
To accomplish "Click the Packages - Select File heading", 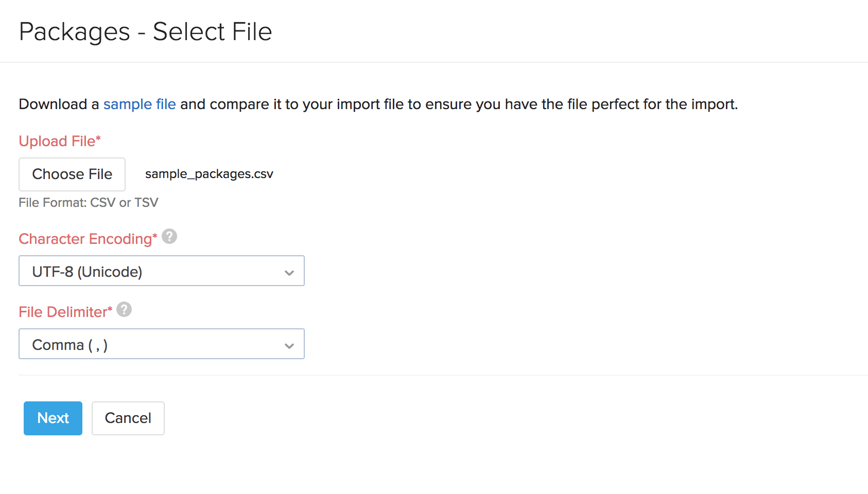I will tap(146, 31).
